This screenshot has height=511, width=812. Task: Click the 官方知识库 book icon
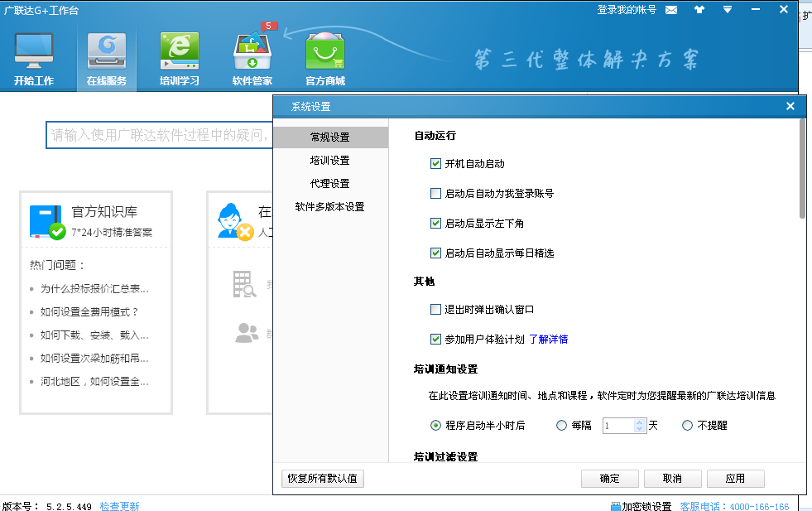point(47,222)
